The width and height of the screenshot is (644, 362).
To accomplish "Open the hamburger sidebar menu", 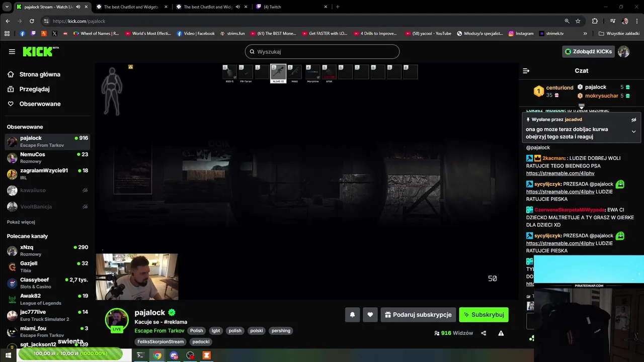I will click(12, 52).
